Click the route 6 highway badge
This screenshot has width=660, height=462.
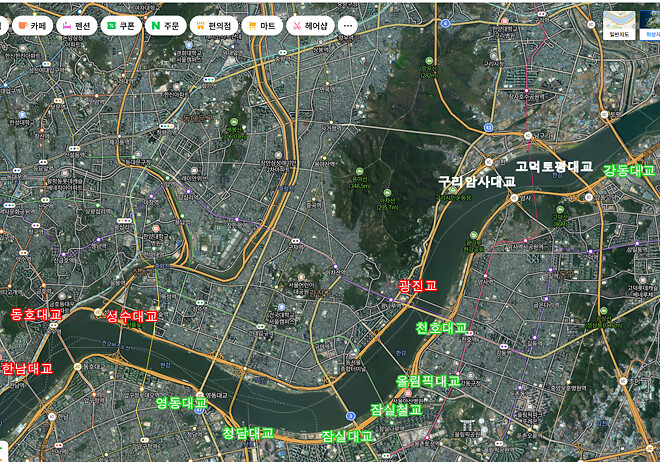coord(445,24)
